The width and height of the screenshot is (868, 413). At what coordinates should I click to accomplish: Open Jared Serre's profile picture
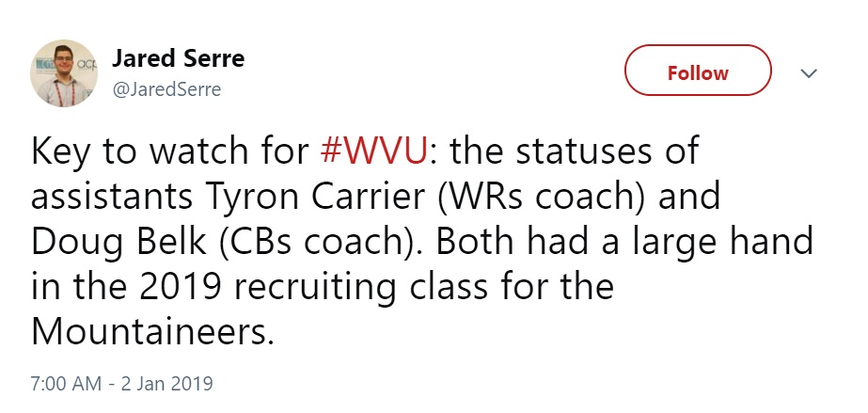pos(64,73)
